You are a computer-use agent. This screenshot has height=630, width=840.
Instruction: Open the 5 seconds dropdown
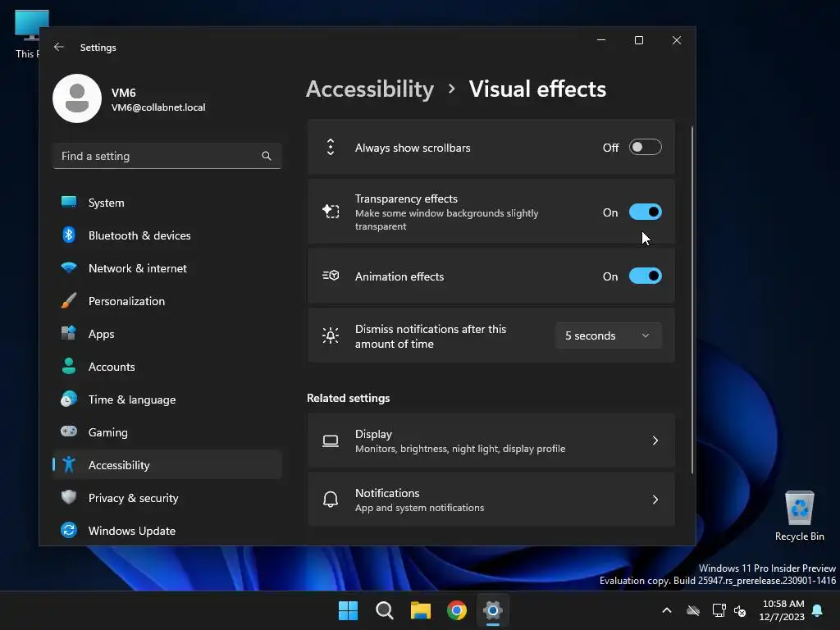(608, 336)
